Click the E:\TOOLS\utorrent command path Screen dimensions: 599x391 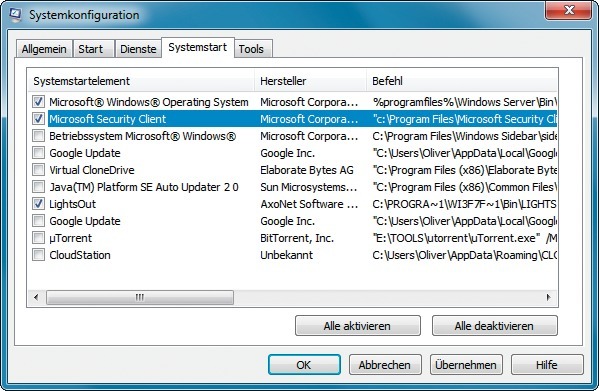(x=465, y=238)
